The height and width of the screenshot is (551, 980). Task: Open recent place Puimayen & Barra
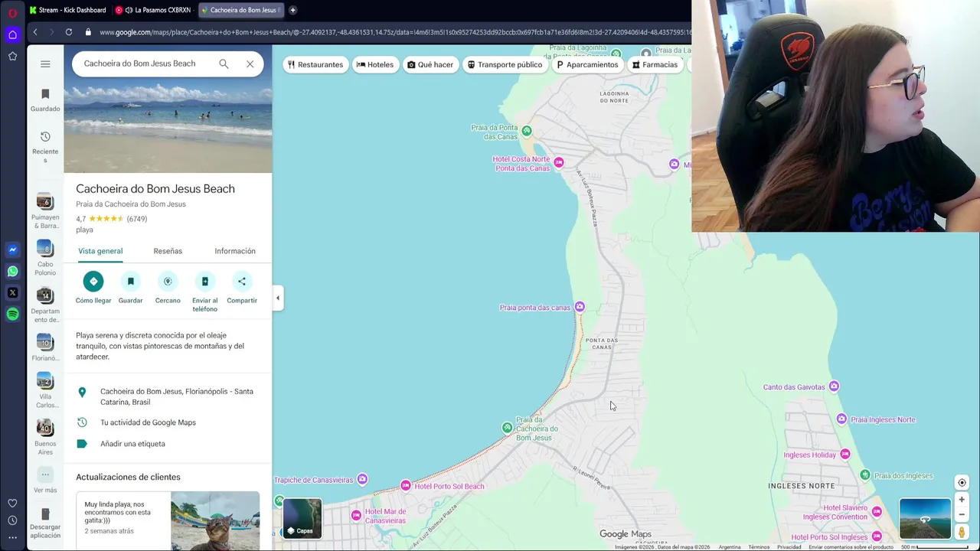[x=45, y=212]
